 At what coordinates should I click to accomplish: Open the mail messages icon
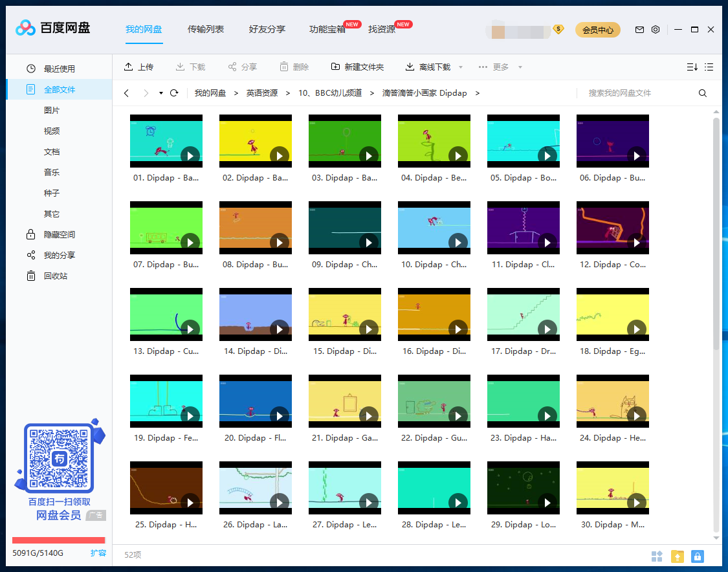639,30
